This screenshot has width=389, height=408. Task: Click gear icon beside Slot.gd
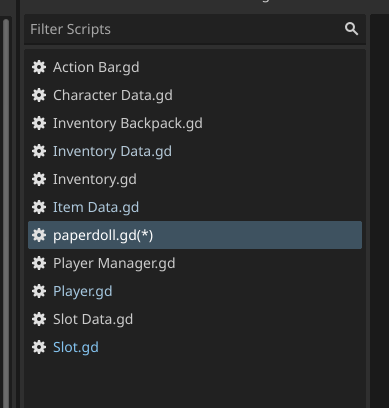point(39,347)
